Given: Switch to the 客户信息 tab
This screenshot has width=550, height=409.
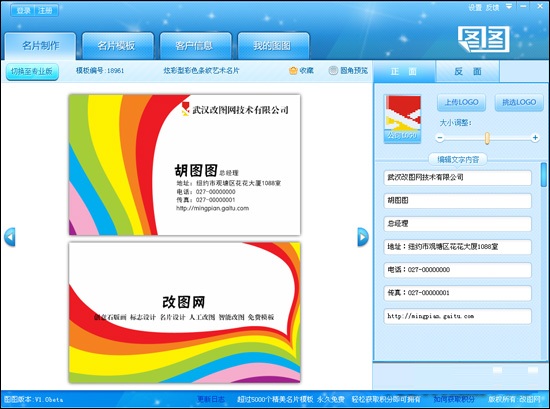Looking at the screenshot, I should 196,46.
